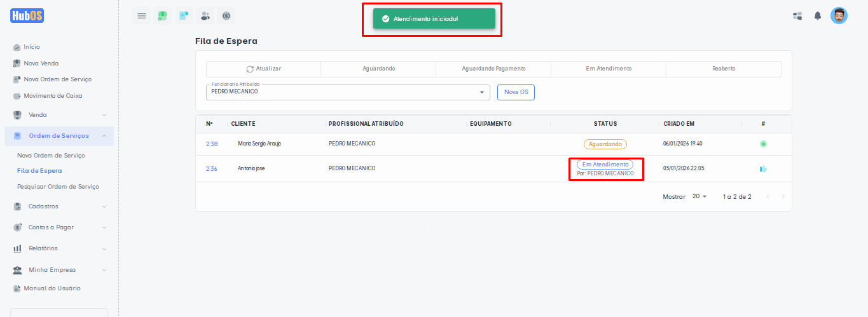Click the Atualizar refresh button

[x=263, y=69]
